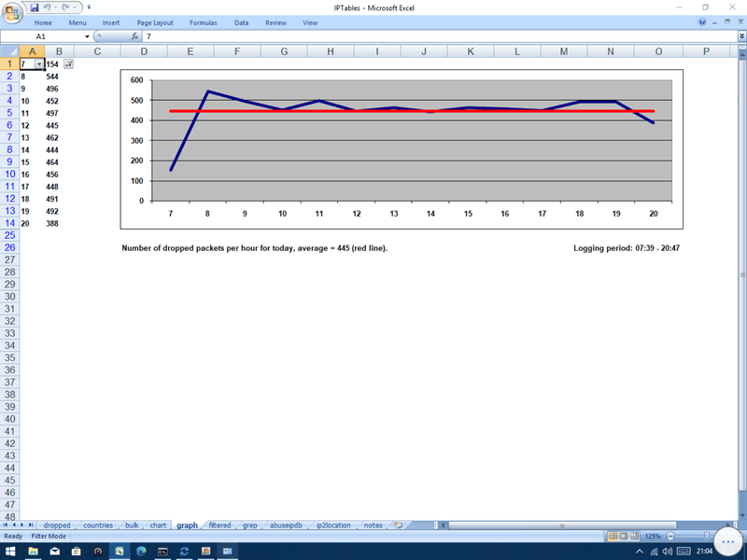Open the View ribbon tab
747x560 pixels.
click(310, 22)
